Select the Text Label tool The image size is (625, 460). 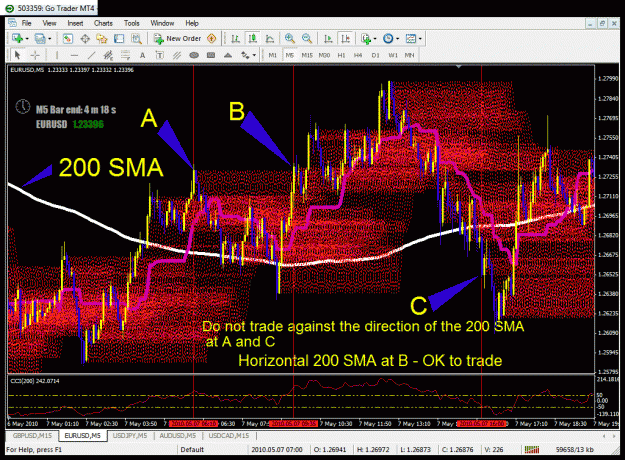tap(159, 55)
